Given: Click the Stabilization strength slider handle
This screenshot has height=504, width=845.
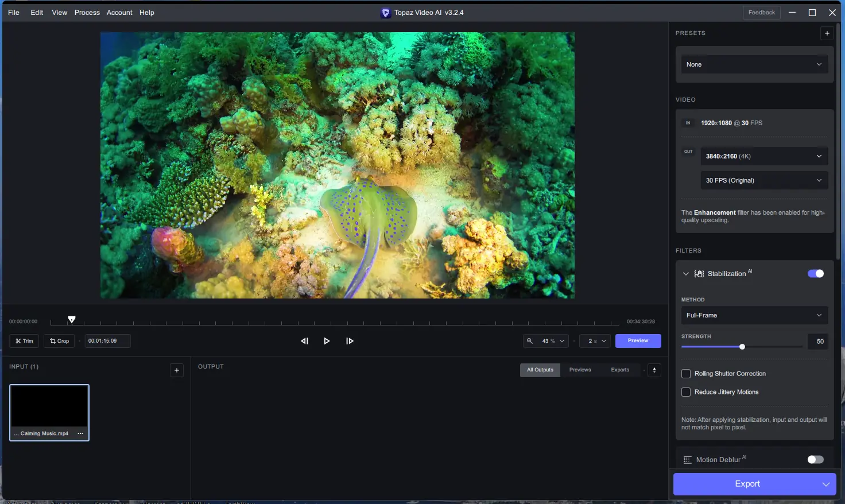Looking at the screenshot, I should point(742,347).
